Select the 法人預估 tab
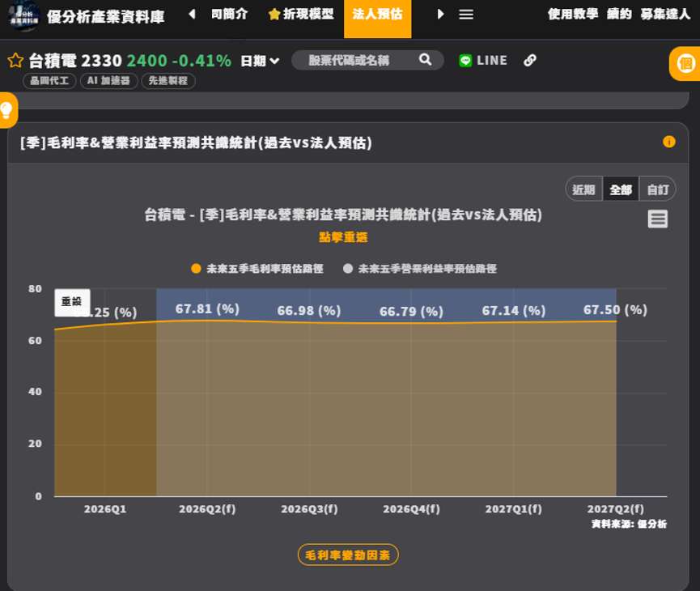This screenshot has width=700, height=591. (378, 19)
